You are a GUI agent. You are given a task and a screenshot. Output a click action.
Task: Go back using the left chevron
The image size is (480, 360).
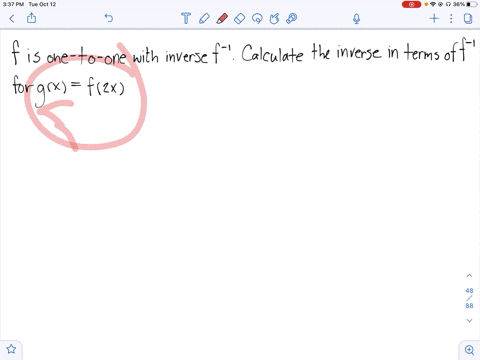(12, 18)
